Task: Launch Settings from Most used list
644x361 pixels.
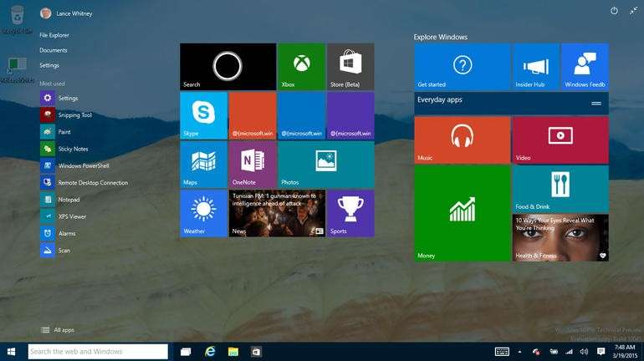Action: pyautogui.click(x=59, y=98)
